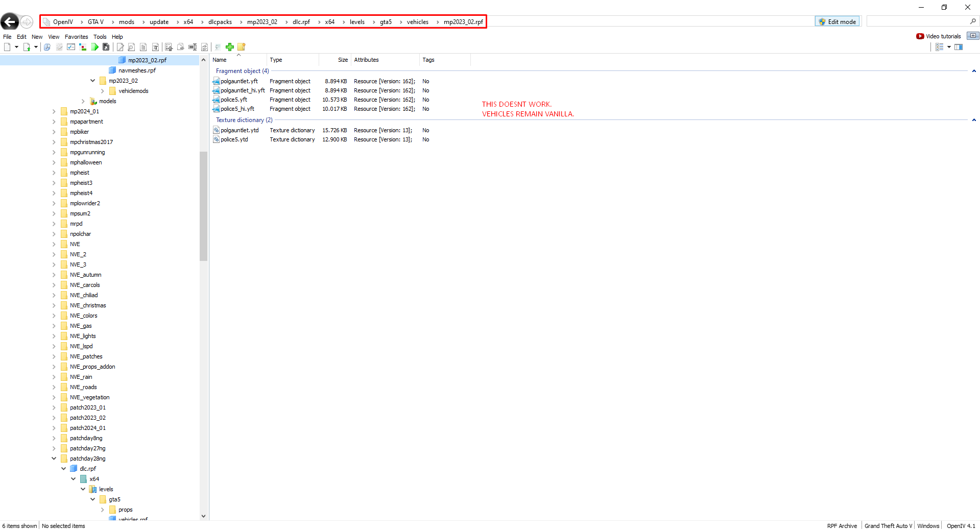
Task: Toggle the preview pane icon
Action: coord(959,47)
